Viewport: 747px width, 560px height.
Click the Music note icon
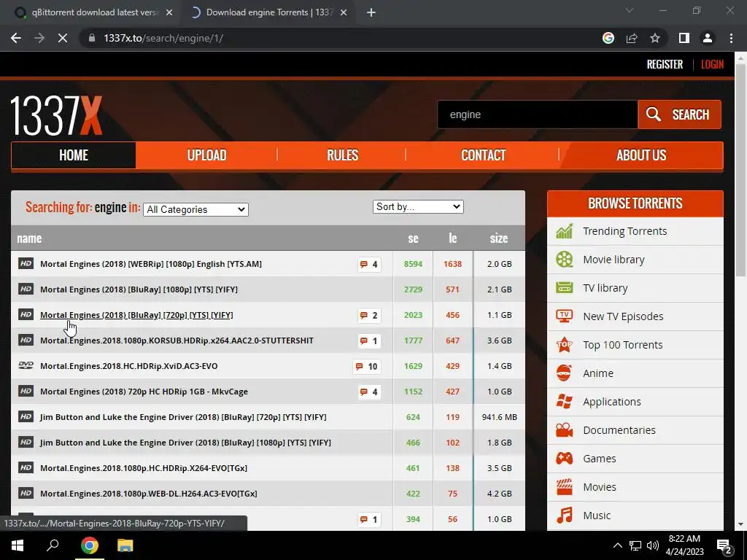pos(564,516)
